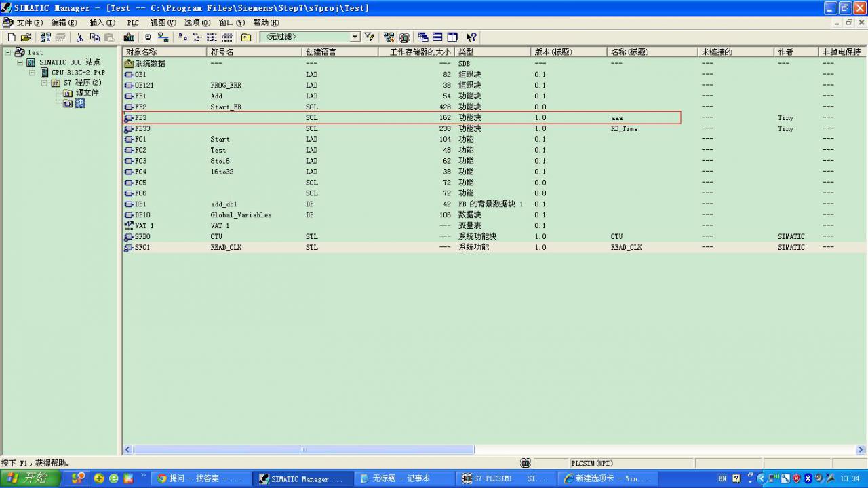Cascade windows toolbar icon
This screenshot has height=488, width=868.
point(423,37)
